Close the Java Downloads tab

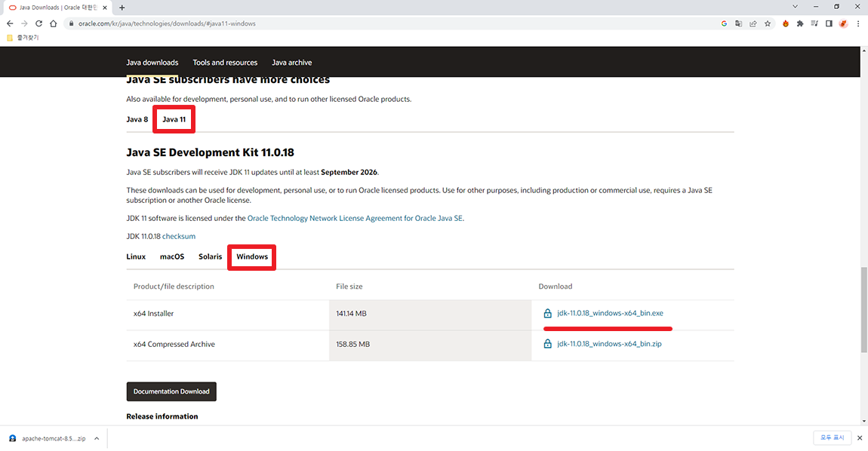105,8
